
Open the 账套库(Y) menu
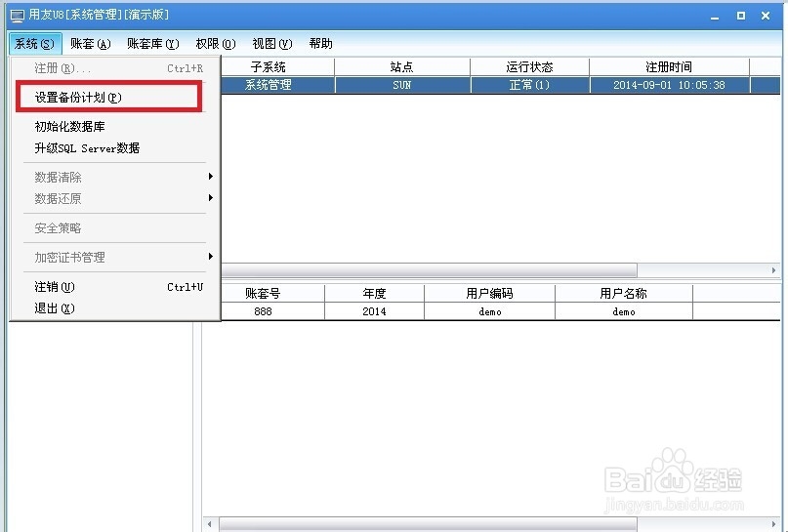(x=152, y=44)
